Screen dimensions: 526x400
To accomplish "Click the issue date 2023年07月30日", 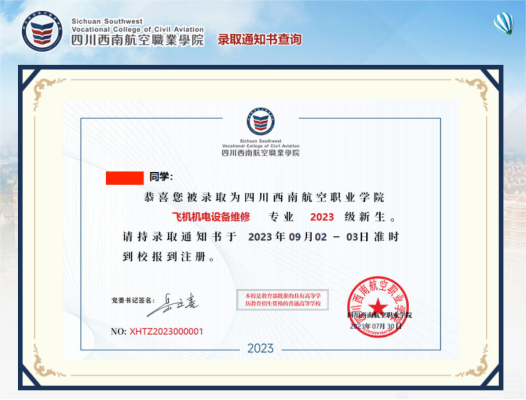I will click(375, 326).
